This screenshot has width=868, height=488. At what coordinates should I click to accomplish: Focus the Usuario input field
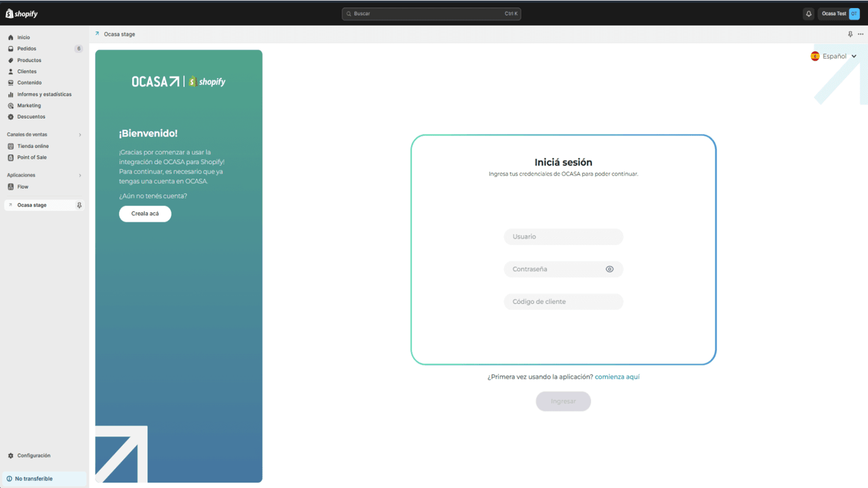563,236
